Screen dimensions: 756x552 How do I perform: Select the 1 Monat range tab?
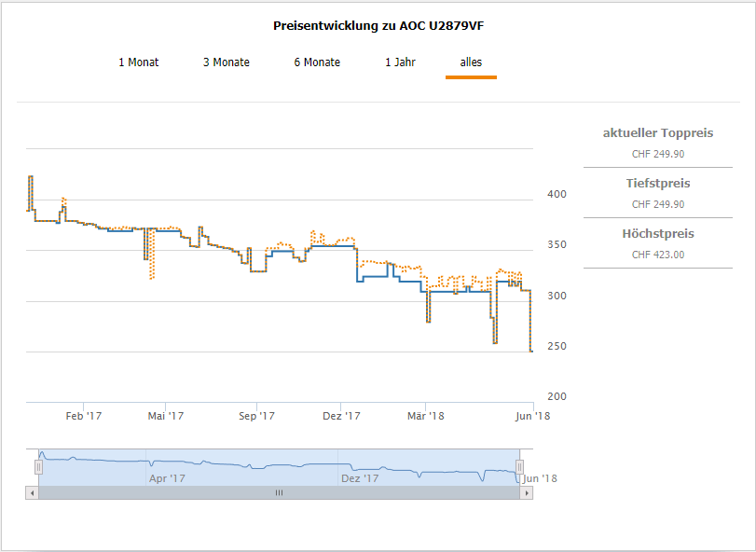coord(138,62)
